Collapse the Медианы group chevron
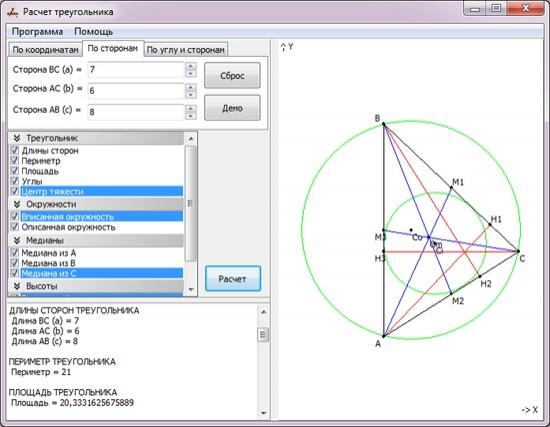 click(x=16, y=240)
